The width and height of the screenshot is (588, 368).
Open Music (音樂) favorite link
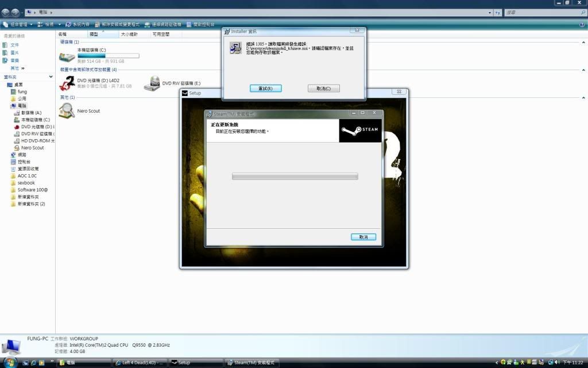point(14,60)
